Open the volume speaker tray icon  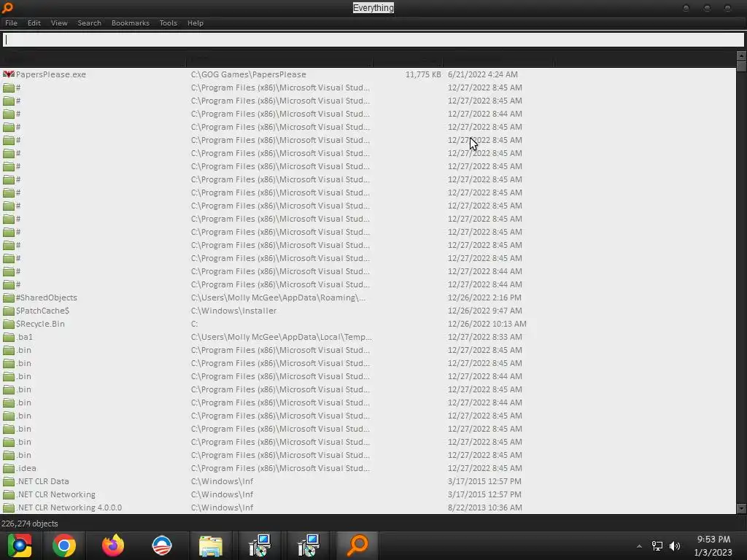point(675,545)
